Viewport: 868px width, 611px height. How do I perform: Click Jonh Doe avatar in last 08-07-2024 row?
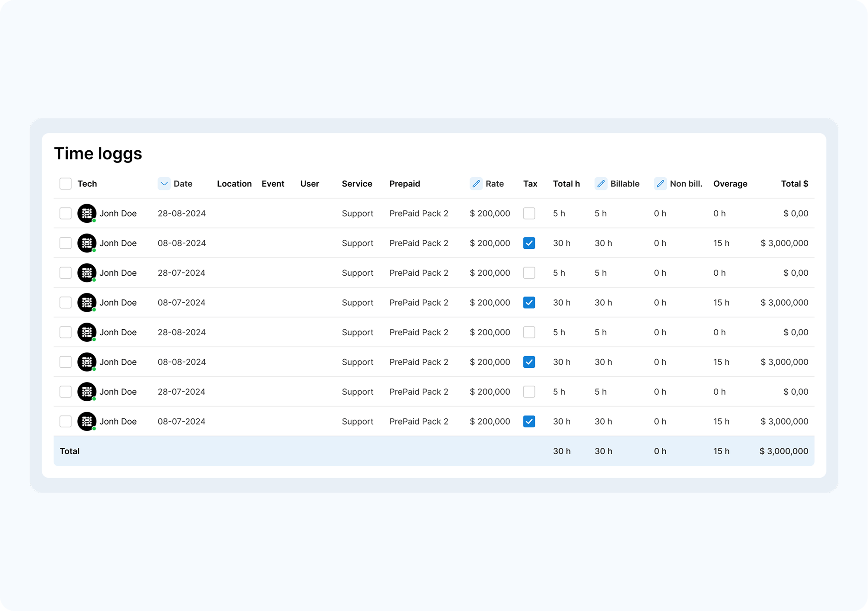pyautogui.click(x=87, y=421)
